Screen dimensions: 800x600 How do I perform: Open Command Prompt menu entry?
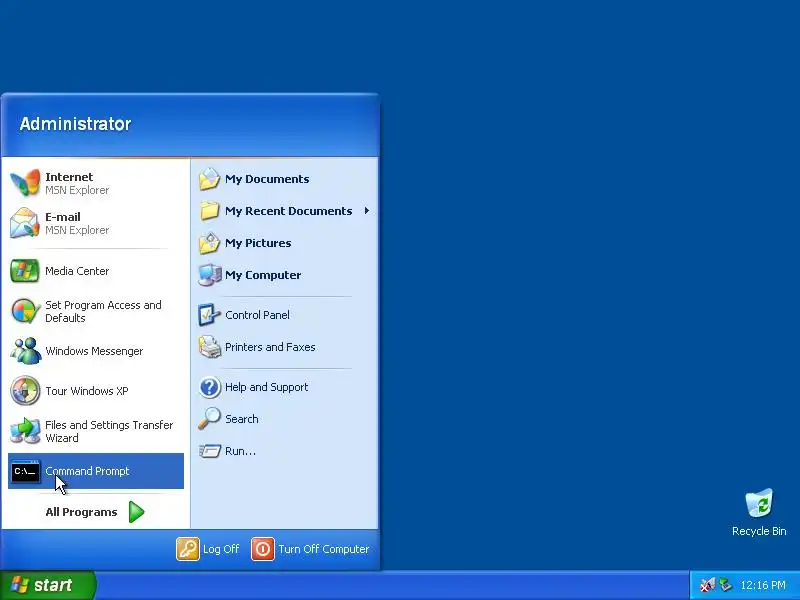96,471
